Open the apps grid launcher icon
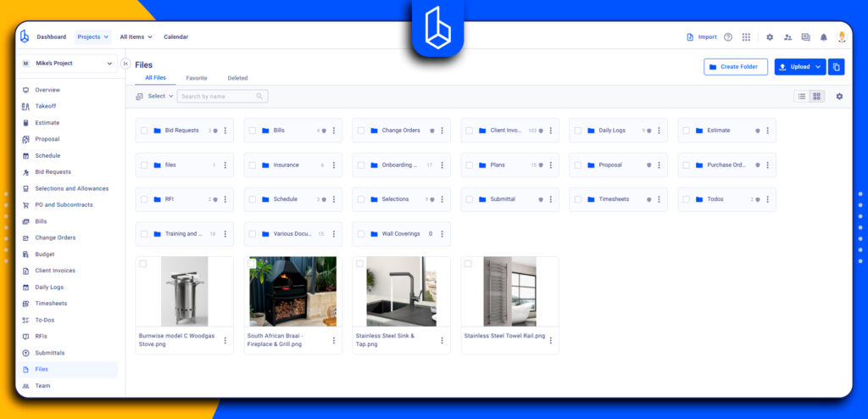This screenshot has width=868, height=419. coord(746,37)
